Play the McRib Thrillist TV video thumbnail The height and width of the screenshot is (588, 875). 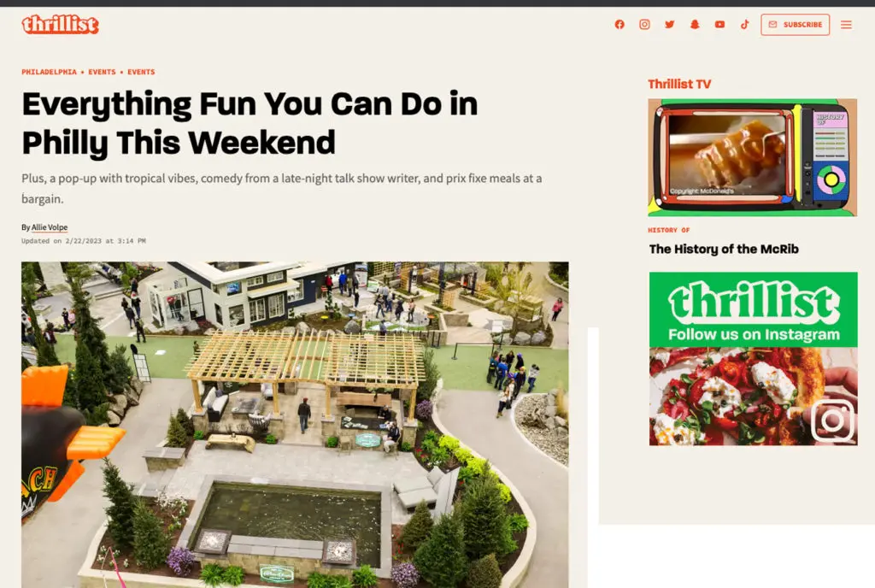tap(752, 157)
